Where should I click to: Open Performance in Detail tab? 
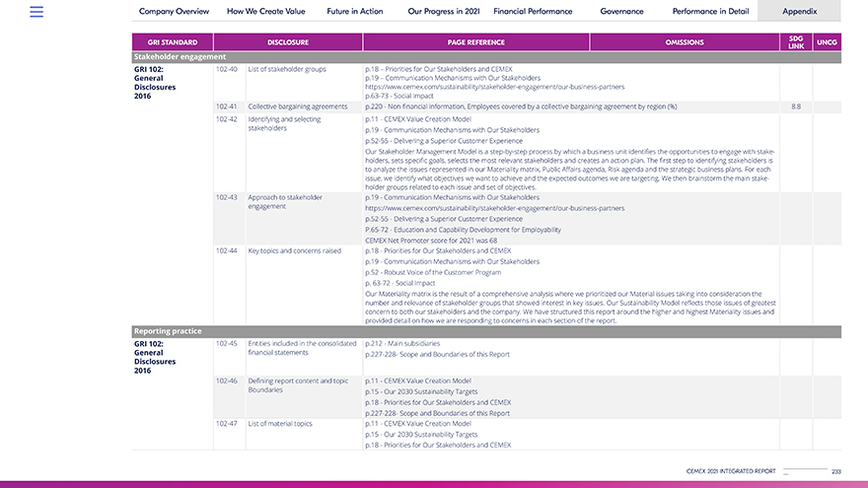(709, 12)
